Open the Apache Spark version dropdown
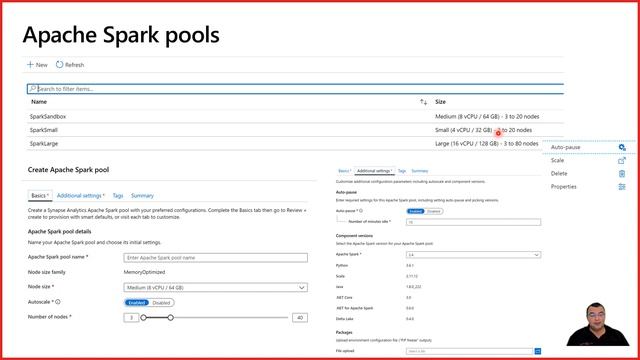 (473, 255)
